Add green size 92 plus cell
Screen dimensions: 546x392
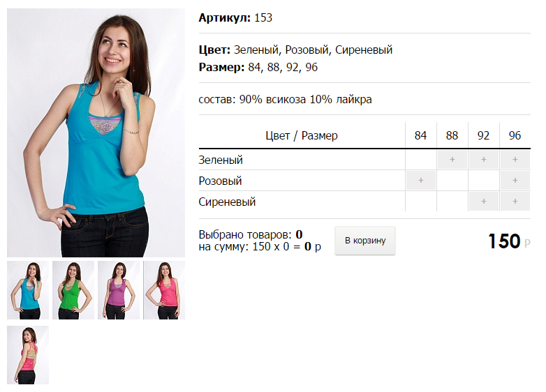point(484,160)
